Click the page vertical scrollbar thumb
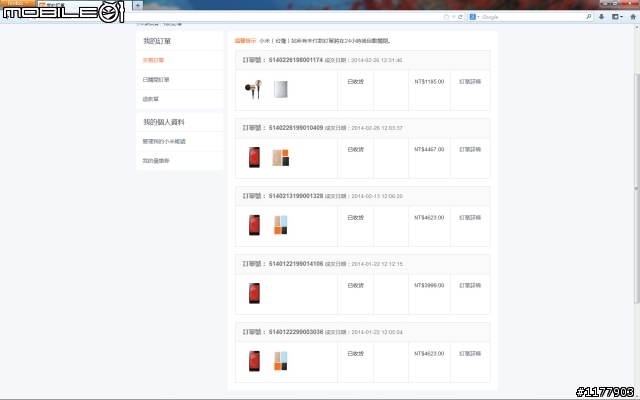The width and height of the screenshot is (640, 400). point(637,188)
